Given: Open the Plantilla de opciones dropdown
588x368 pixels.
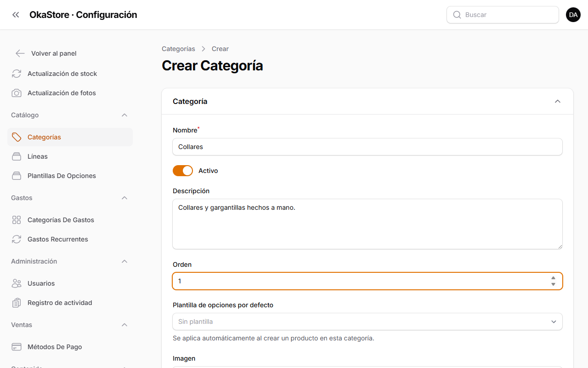Looking at the screenshot, I should 367,322.
